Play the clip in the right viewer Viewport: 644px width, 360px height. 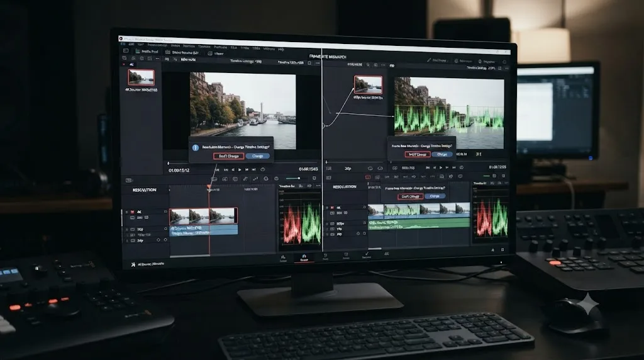pos(441,167)
